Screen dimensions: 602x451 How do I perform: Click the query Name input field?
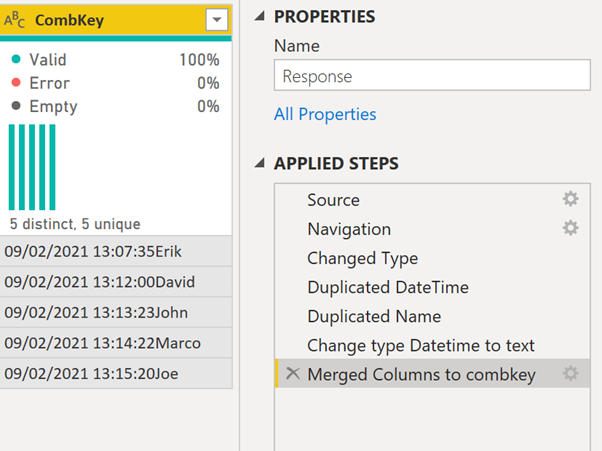430,76
